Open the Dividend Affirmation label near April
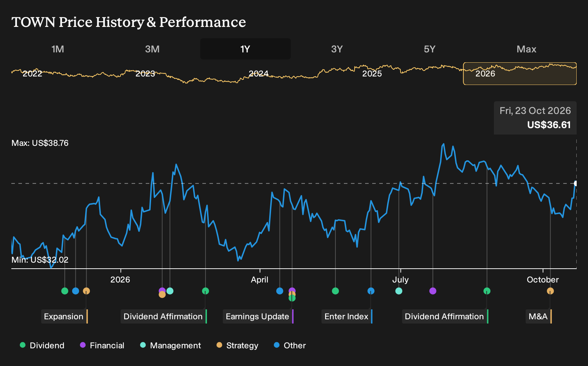This screenshot has width=588, height=366. click(164, 316)
